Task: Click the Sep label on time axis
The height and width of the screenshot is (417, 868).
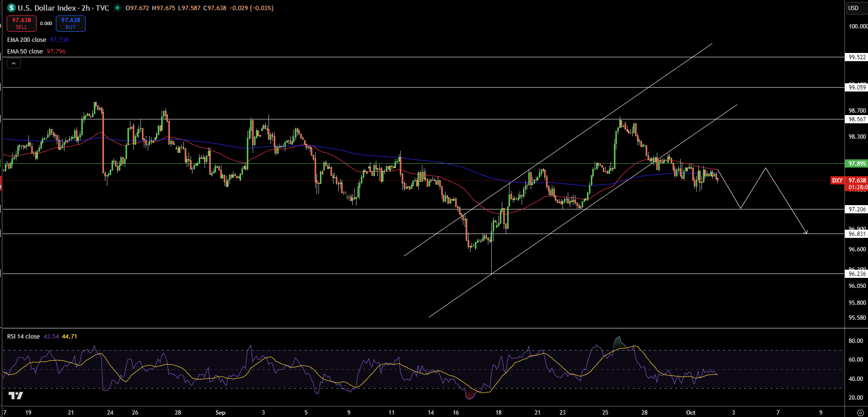Action: tap(220, 413)
